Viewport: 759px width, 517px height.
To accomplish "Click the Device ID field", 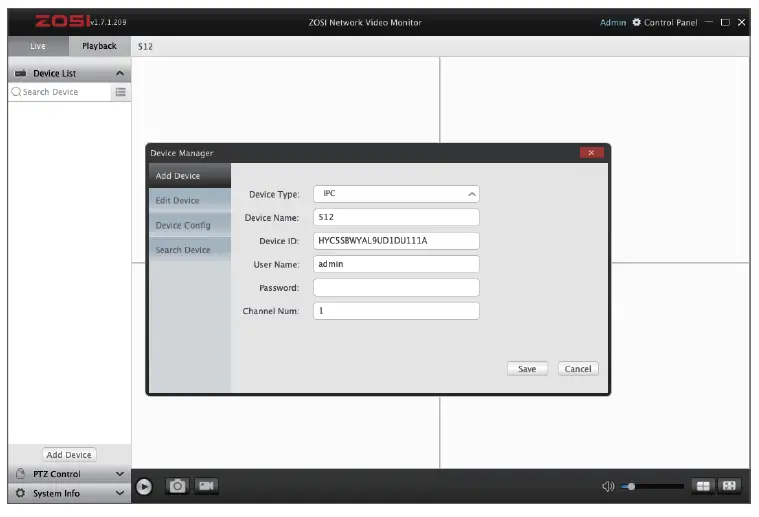I will (x=396, y=241).
